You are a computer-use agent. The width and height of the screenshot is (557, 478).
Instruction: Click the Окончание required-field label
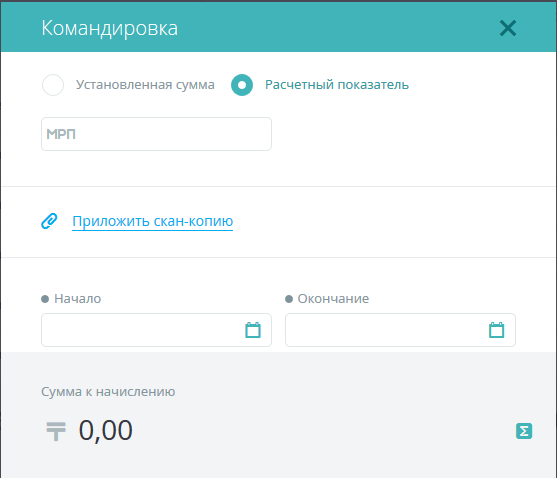point(333,299)
